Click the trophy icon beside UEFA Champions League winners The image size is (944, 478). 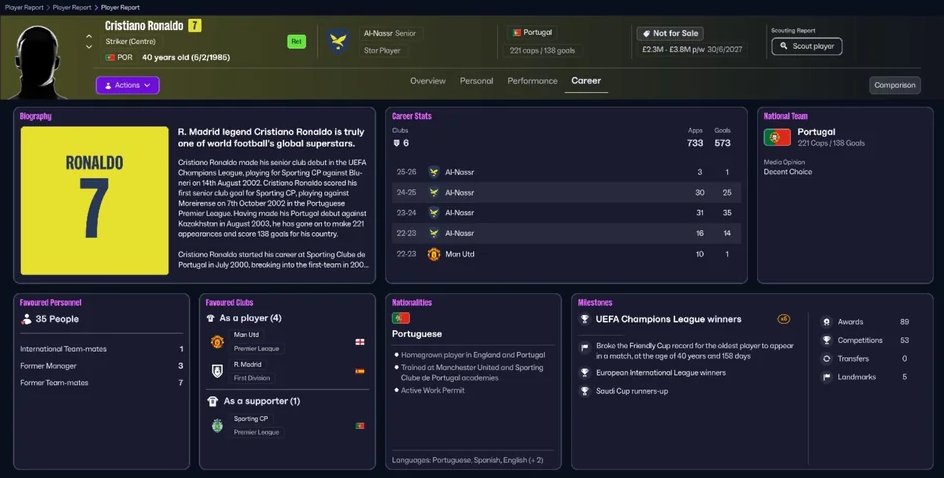(584, 320)
